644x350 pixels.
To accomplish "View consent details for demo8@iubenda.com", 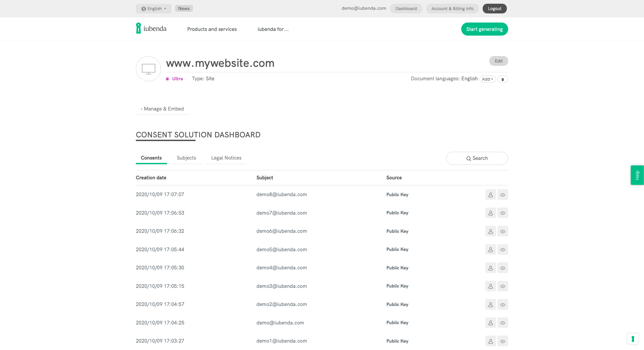I will [502, 194].
